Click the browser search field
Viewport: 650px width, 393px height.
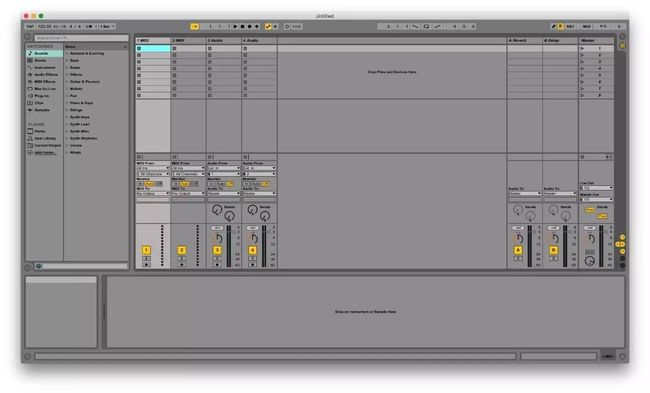coord(81,38)
